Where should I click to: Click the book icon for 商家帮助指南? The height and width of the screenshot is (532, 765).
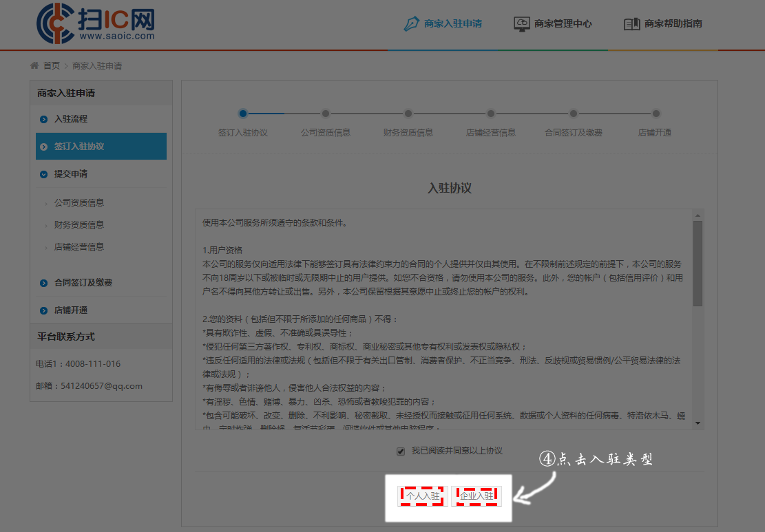tap(631, 23)
